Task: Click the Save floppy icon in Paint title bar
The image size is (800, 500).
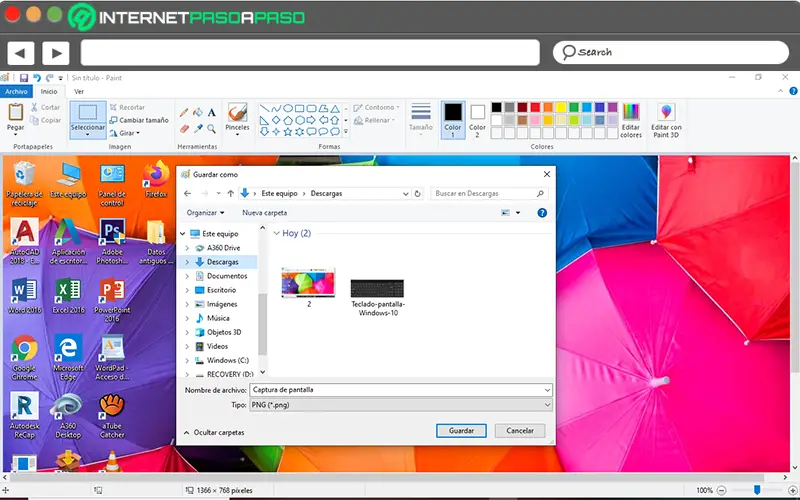Action: coord(23,78)
